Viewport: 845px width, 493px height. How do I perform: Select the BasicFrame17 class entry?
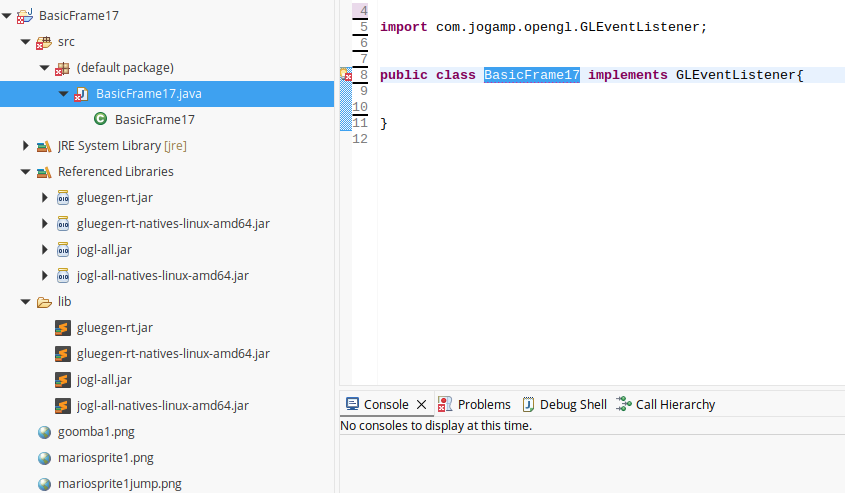click(x=155, y=120)
